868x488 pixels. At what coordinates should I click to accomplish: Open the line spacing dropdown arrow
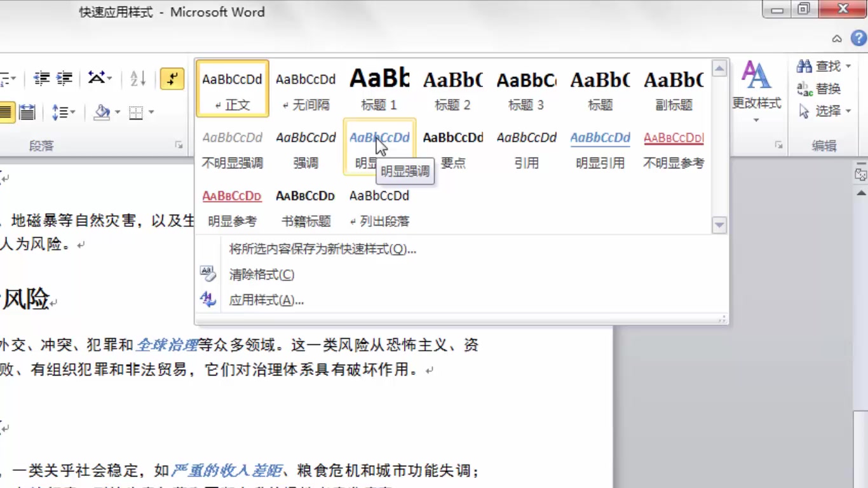[x=72, y=112]
